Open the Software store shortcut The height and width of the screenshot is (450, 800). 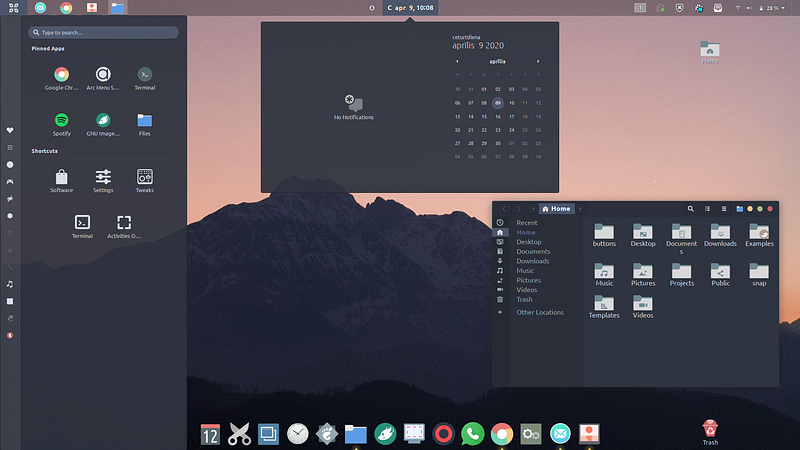point(61,177)
